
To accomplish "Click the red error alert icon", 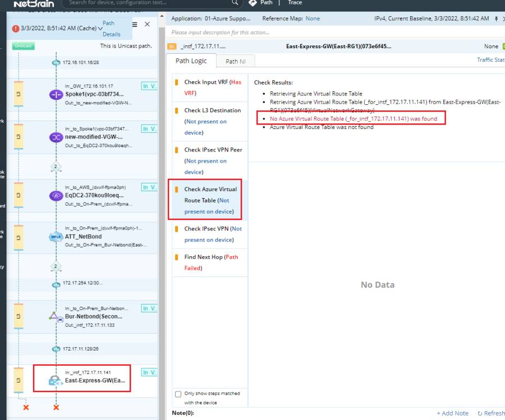I will coord(15,28).
